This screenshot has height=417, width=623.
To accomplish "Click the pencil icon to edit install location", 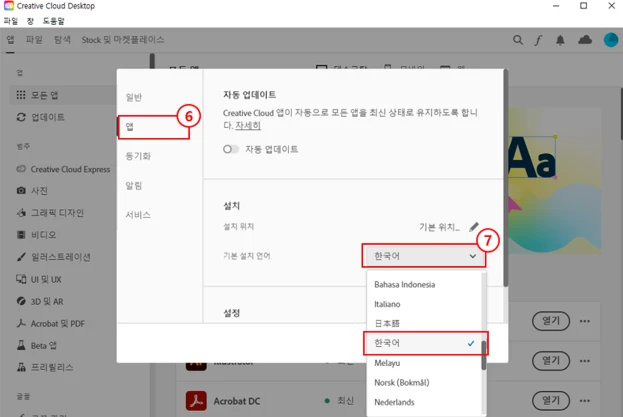I will click(x=474, y=227).
